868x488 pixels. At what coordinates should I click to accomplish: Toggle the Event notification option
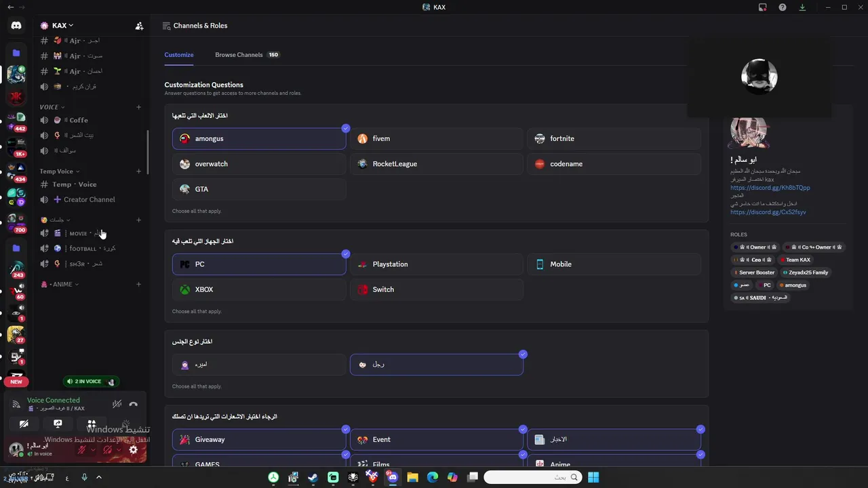(437, 440)
